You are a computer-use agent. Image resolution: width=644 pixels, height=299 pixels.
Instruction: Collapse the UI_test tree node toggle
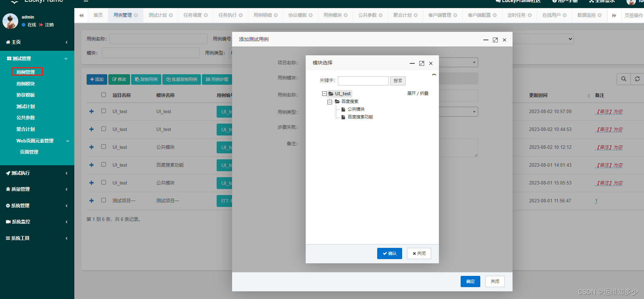[324, 94]
